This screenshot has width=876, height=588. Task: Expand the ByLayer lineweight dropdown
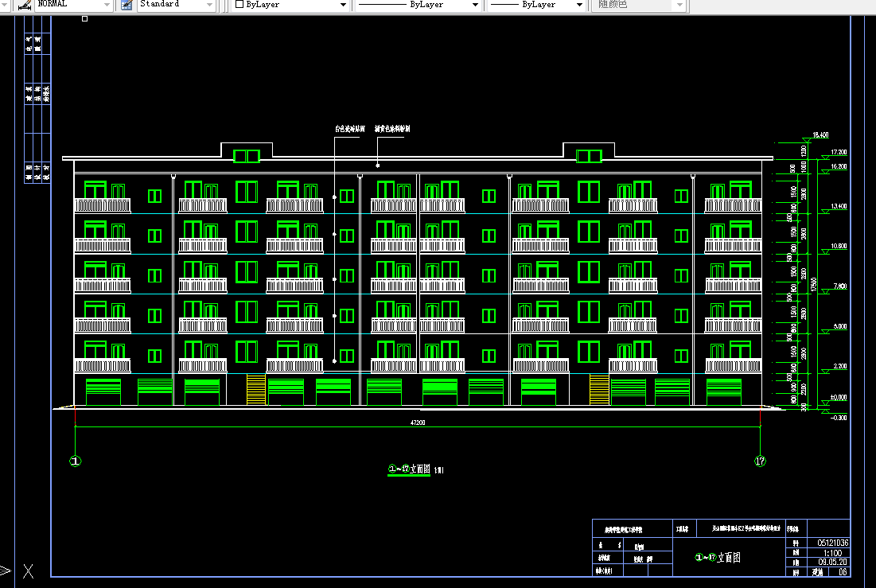(x=579, y=5)
